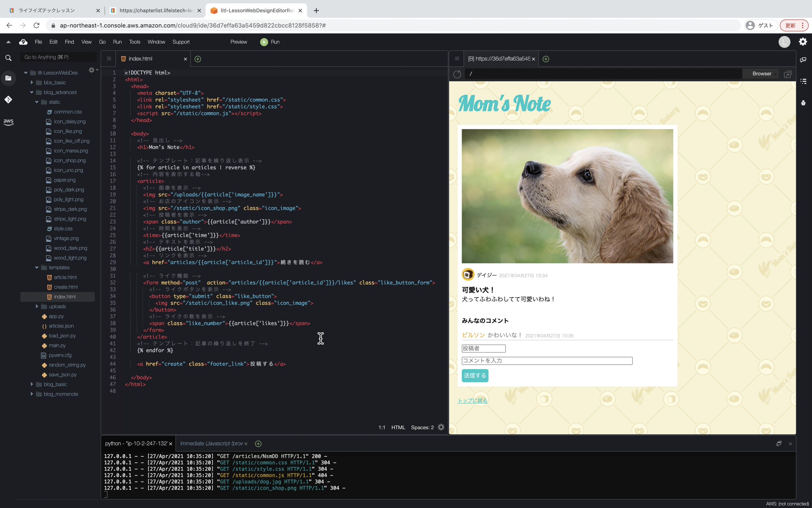This screenshot has height=508, width=812.
Task: Pop out preview into new window
Action: (x=787, y=74)
